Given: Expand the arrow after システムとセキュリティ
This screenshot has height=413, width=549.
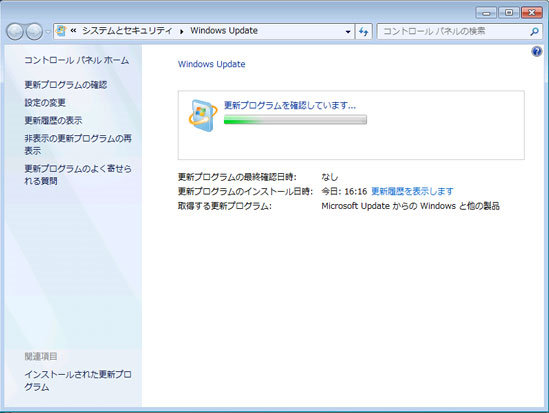Looking at the screenshot, I should [181, 32].
